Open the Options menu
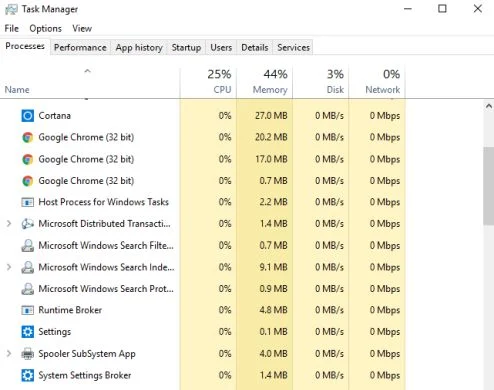The height and width of the screenshot is (390, 494). click(45, 29)
